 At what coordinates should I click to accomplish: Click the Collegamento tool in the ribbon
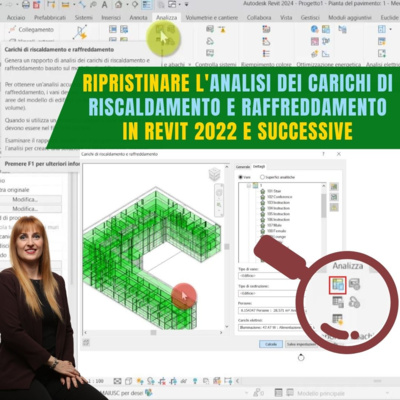(31, 30)
